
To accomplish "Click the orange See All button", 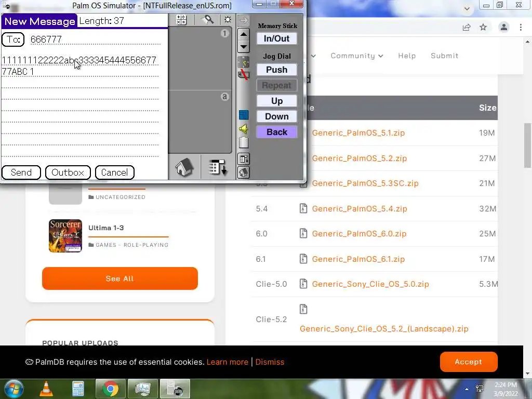I will coord(120,278).
